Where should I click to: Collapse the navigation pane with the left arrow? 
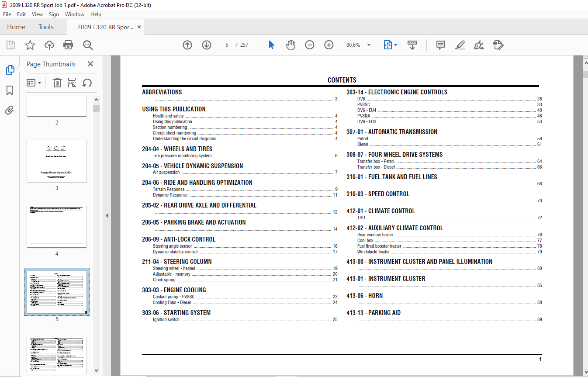tap(107, 215)
